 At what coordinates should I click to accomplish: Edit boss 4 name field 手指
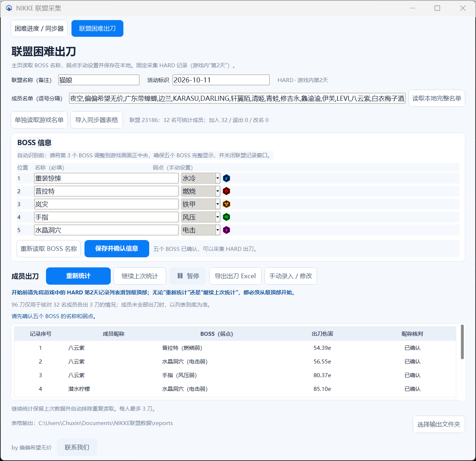[106, 217]
